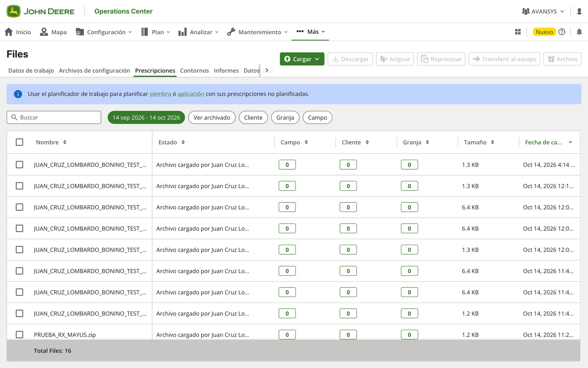Expand the Analizar dropdown menu
This screenshot has width=588, height=368.
pyautogui.click(x=198, y=32)
